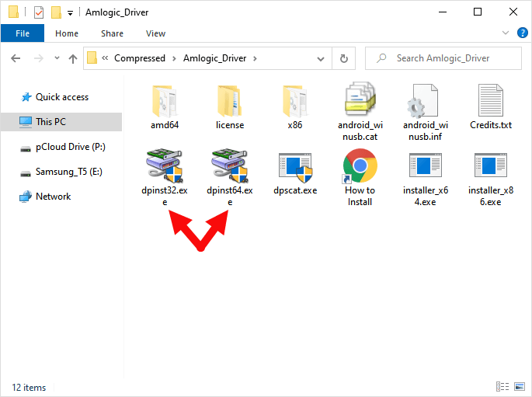532x397 pixels.
Task: Click the Properties quick access toolbar icon
Action: click(39, 12)
